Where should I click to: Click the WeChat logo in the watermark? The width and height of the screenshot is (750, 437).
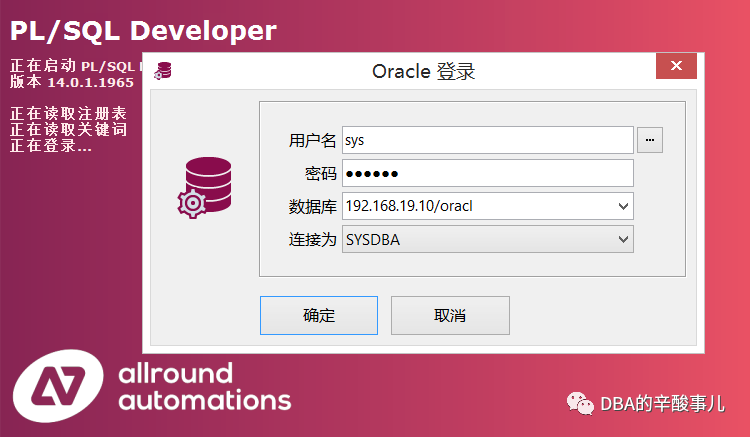coord(580,403)
